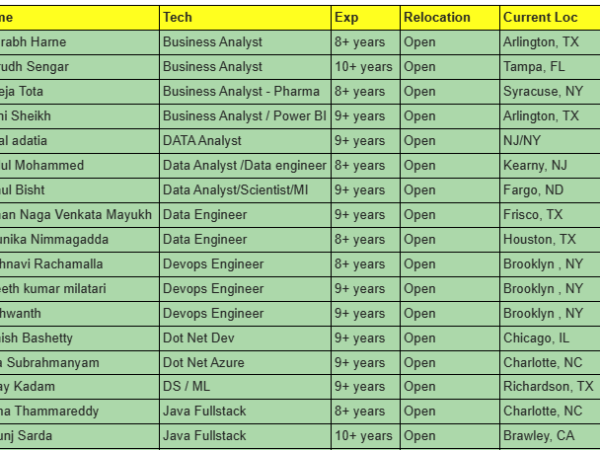Image resolution: width=600 pixels, height=450 pixels.
Task: Click the DATA Analyst cell
Action: (244, 141)
